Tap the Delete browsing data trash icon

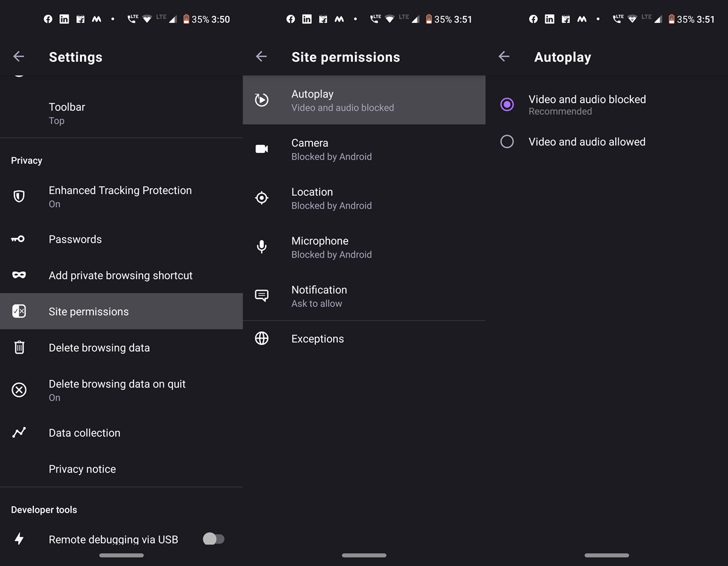coord(19,348)
